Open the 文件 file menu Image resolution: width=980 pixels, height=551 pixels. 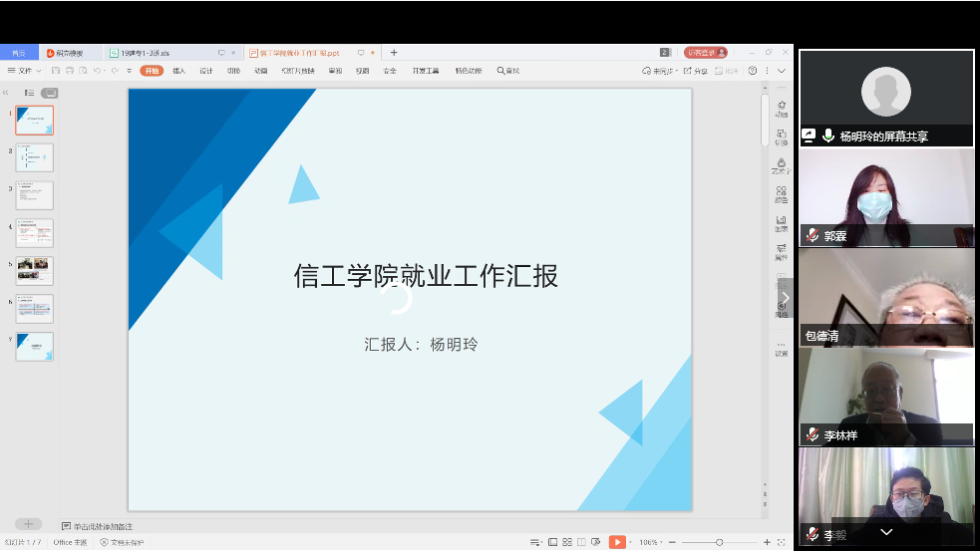click(24, 71)
